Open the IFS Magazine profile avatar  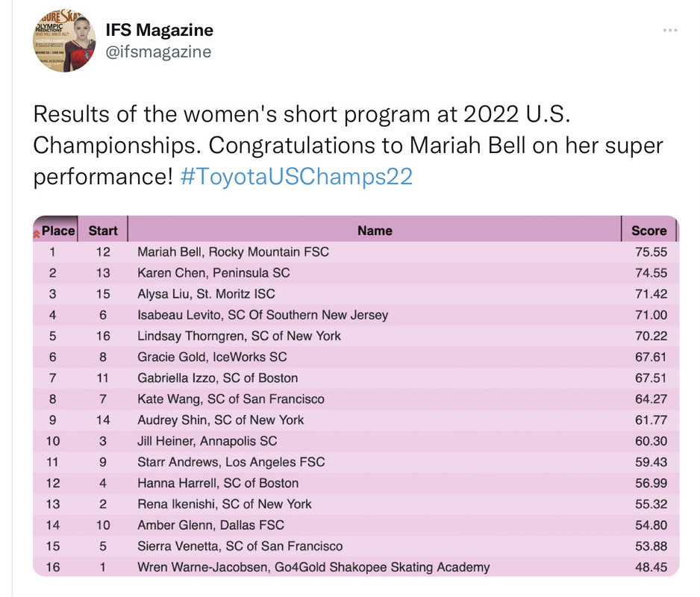click(x=64, y=40)
